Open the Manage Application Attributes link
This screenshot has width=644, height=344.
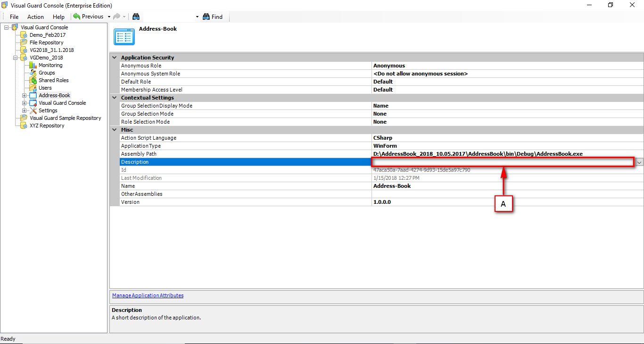click(148, 295)
